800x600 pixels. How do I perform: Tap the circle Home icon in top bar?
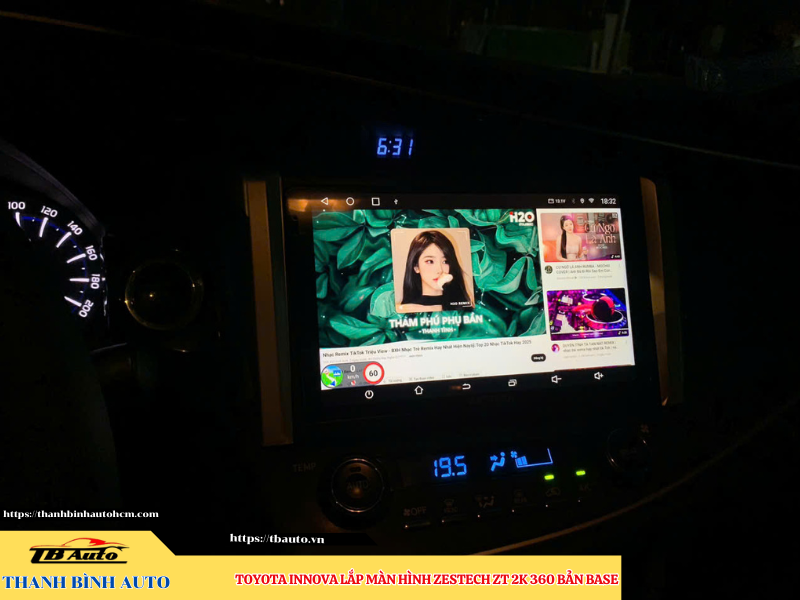click(x=350, y=201)
